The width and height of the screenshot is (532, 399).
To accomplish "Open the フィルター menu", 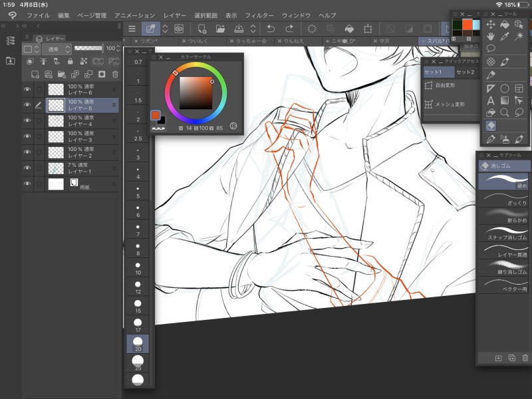I will [x=259, y=15].
